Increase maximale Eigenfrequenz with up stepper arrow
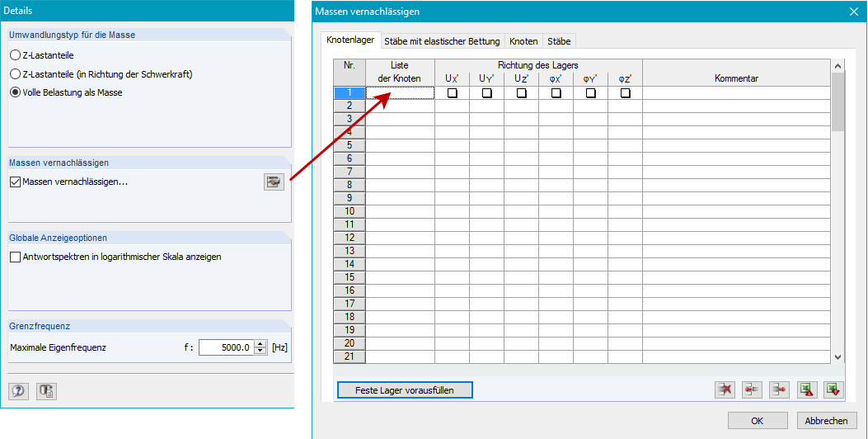Viewport: 868px width, 439px height. [260, 343]
